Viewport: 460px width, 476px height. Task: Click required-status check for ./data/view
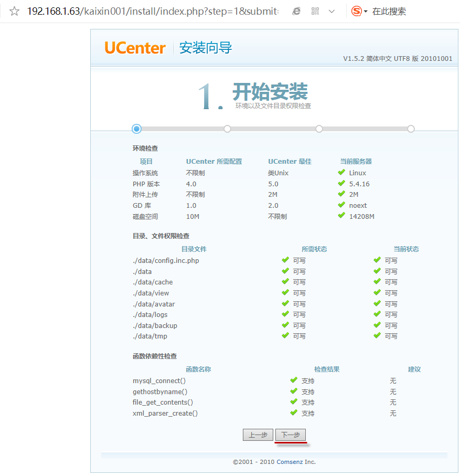click(285, 292)
